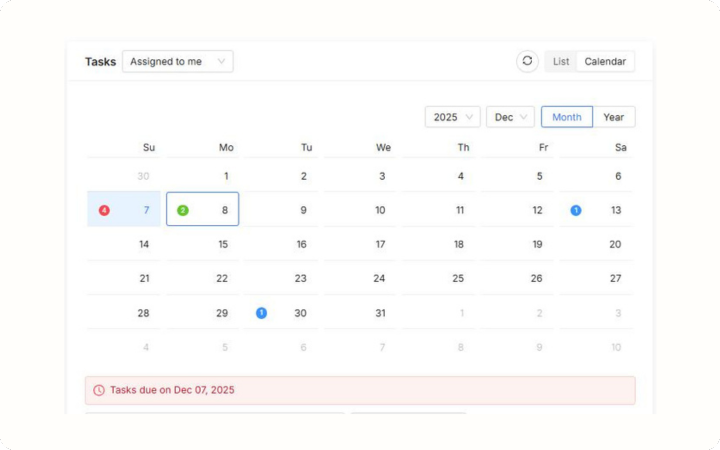The height and width of the screenshot is (450, 720).
Task: Click the clock icon in tasks due banner
Action: [x=99, y=390]
